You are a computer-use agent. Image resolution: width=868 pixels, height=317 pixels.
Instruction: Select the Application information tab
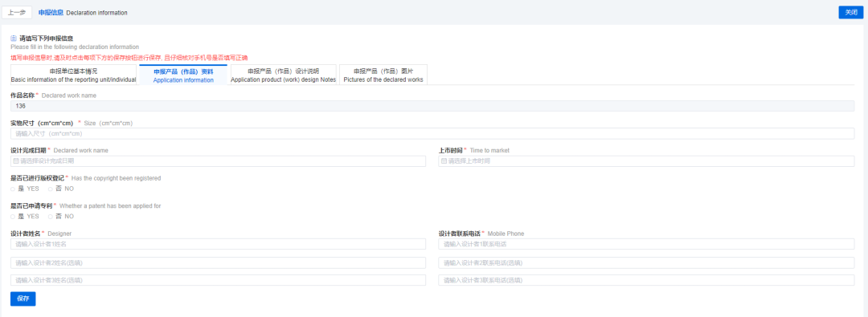coord(183,75)
